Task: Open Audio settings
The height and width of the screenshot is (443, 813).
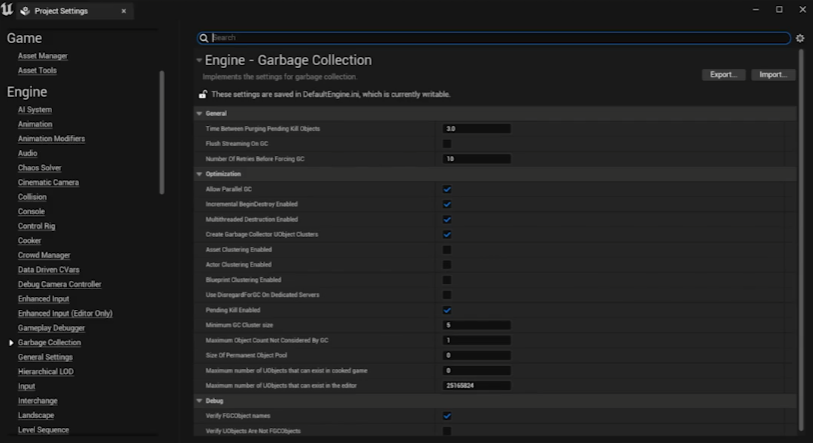Action: (27, 153)
